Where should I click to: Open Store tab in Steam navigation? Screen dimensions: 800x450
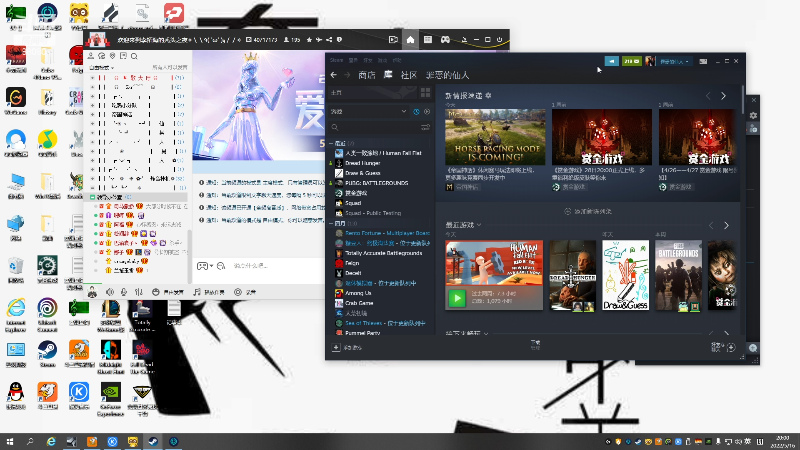pyautogui.click(x=366, y=75)
